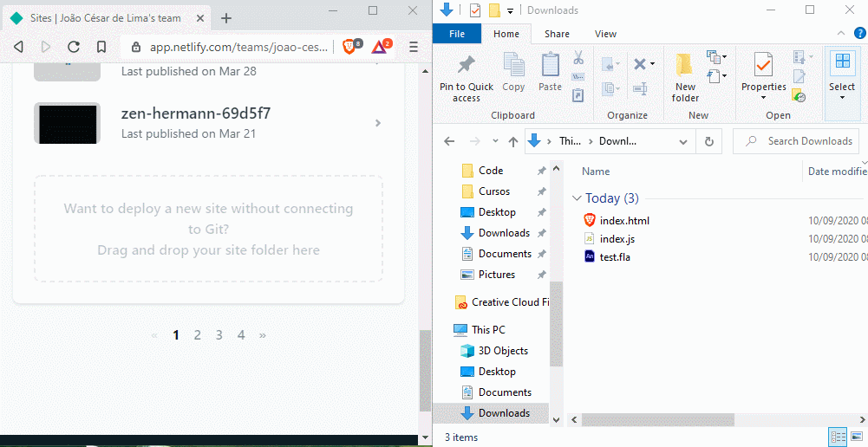Click the Delete X icon
The image size is (868, 447).
pyautogui.click(x=639, y=64)
